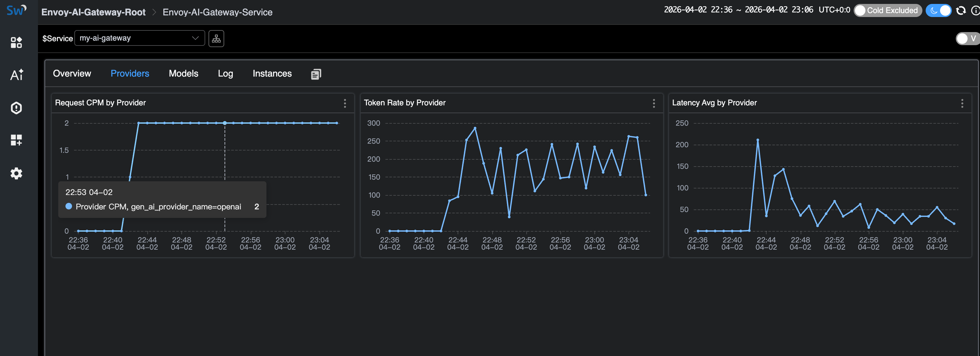
Task: Open the settings gear in sidebar
Action: point(16,173)
